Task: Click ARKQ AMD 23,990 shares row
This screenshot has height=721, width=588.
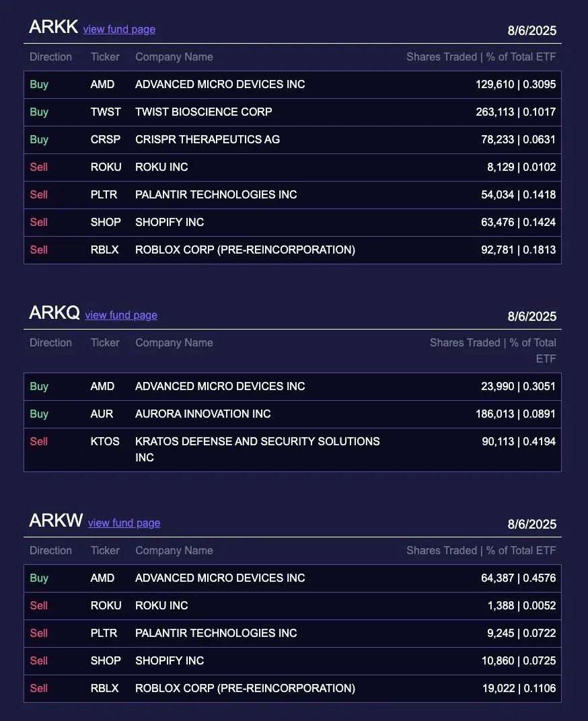Action: (x=293, y=387)
